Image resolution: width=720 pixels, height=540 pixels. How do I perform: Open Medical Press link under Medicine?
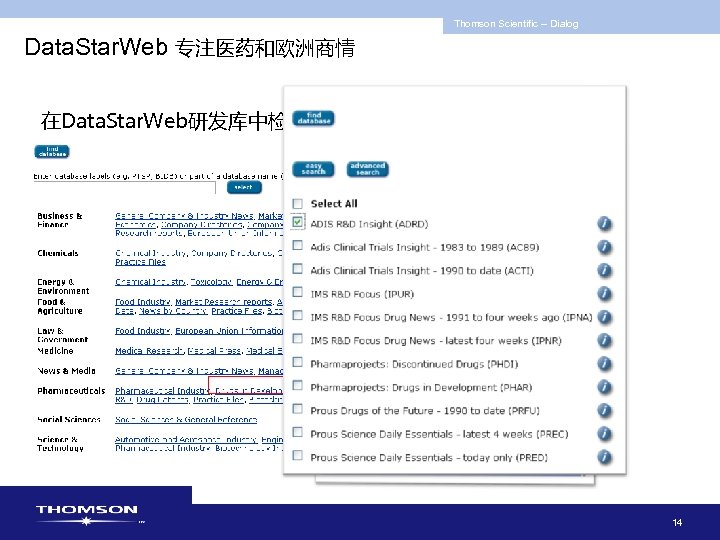pyautogui.click(x=214, y=351)
